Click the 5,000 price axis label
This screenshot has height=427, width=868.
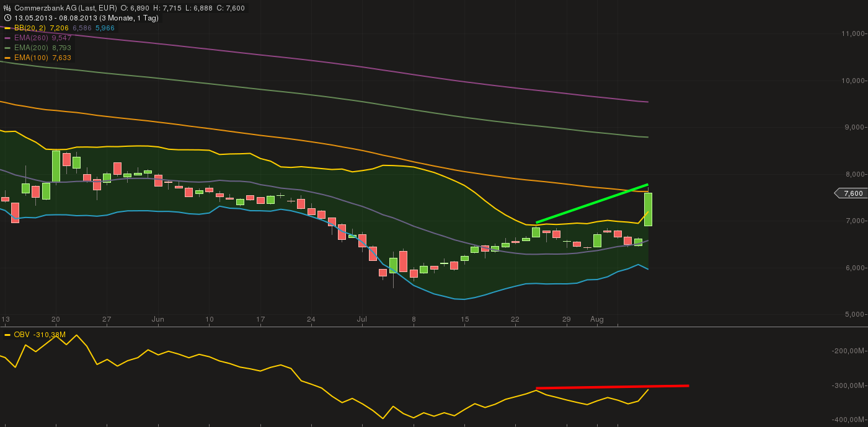coord(856,314)
